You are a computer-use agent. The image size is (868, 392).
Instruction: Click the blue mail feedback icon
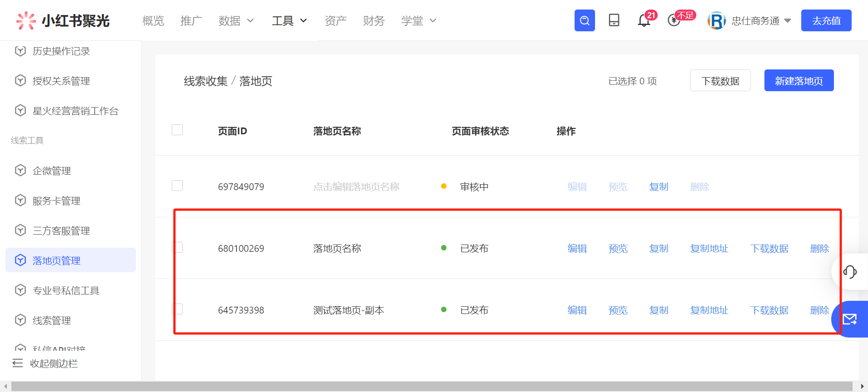click(850, 319)
